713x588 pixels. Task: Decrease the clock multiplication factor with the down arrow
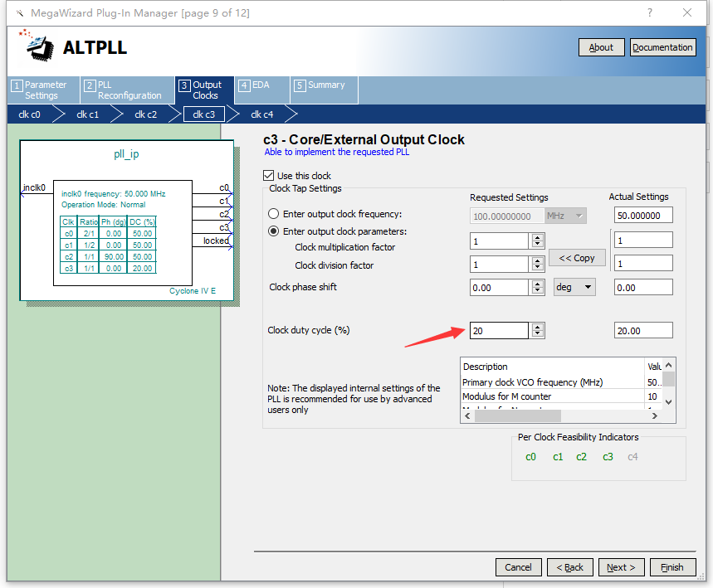pyautogui.click(x=538, y=245)
